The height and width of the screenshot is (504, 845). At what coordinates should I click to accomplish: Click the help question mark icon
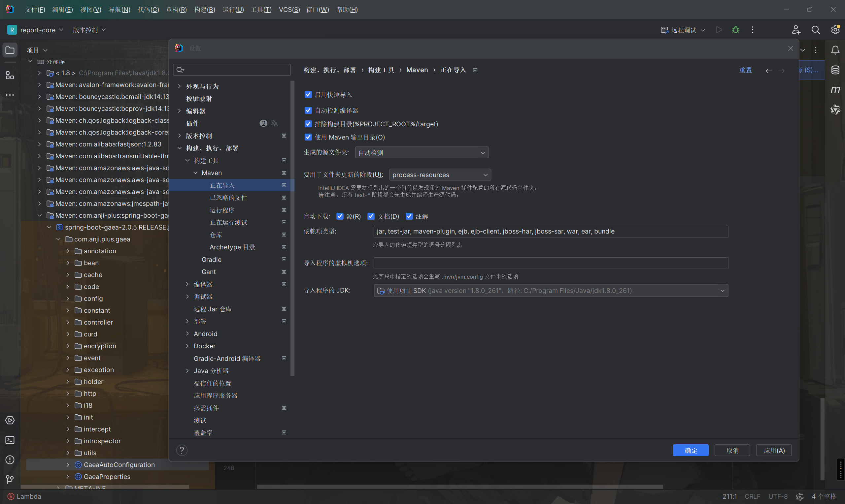182,450
